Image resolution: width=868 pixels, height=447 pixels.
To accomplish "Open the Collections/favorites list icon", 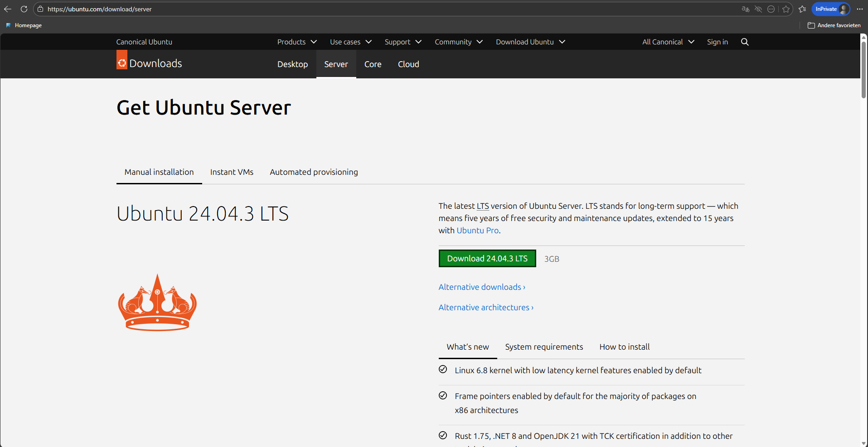I will pos(802,9).
